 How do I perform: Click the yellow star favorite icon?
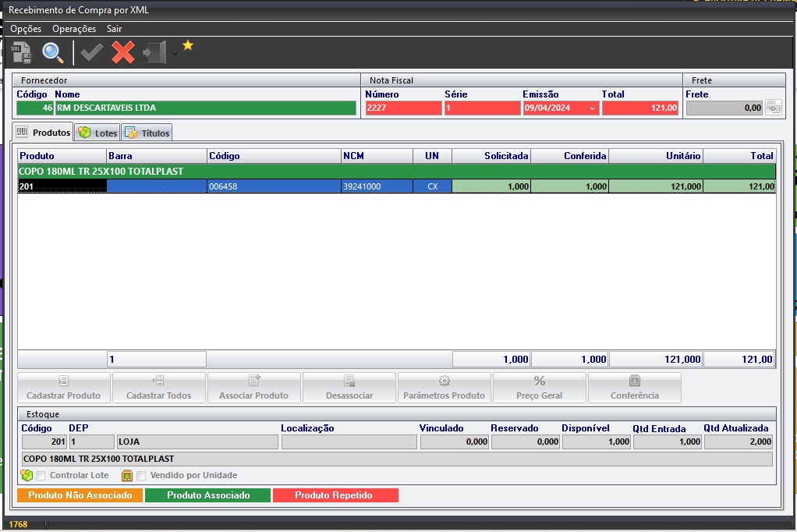pos(188,45)
